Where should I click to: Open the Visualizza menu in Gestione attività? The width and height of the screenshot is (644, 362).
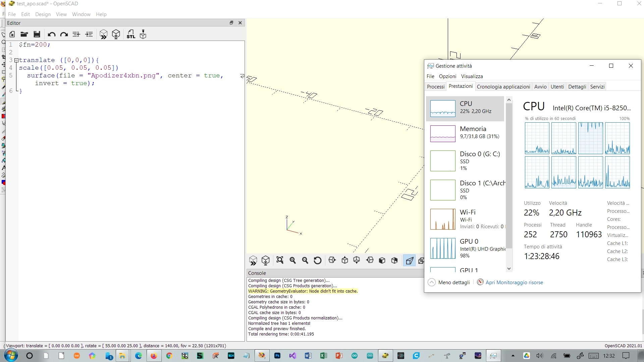click(x=472, y=76)
